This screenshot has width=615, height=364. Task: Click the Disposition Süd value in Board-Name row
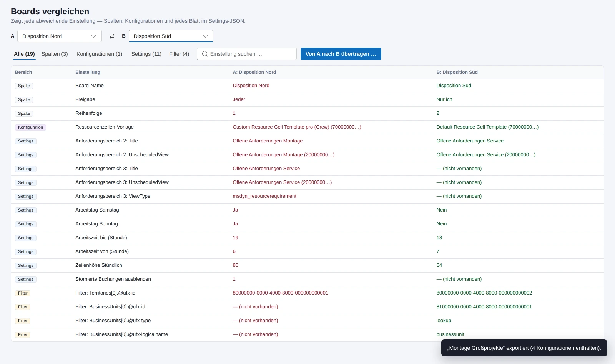point(454,86)
